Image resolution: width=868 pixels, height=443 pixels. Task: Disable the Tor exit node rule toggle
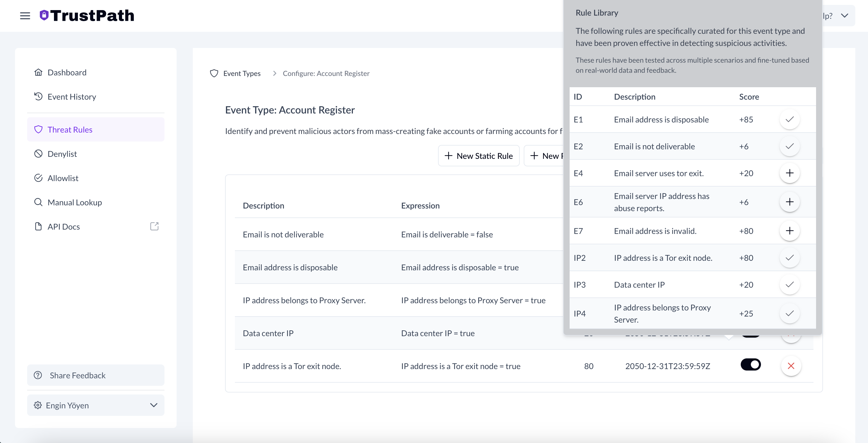point(751,365)
